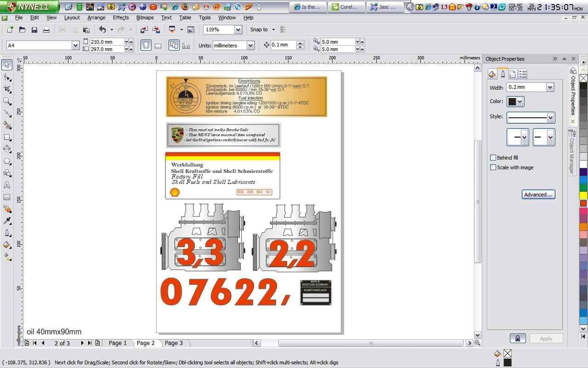Select the Zoom tool in the toolbox
Viewport: 588px width, 368px height.
click(7, 101)
